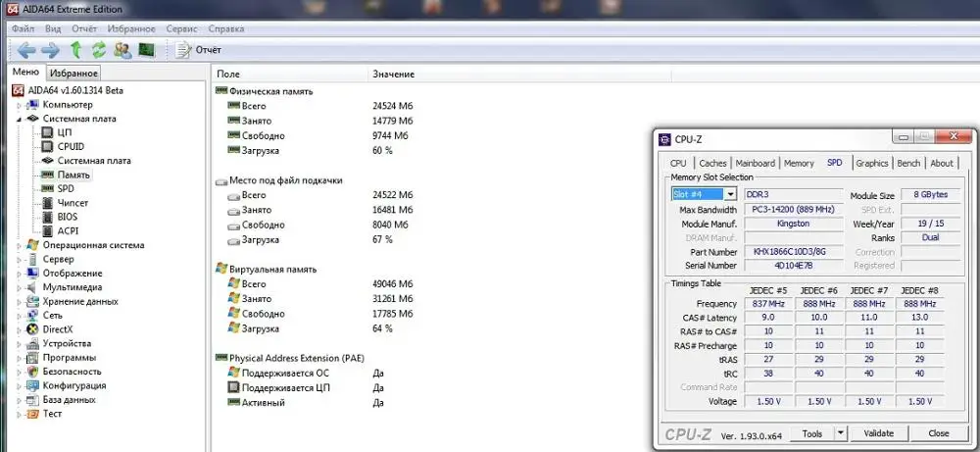Switch to the Избранное panel tab

(x=73, y=74)
